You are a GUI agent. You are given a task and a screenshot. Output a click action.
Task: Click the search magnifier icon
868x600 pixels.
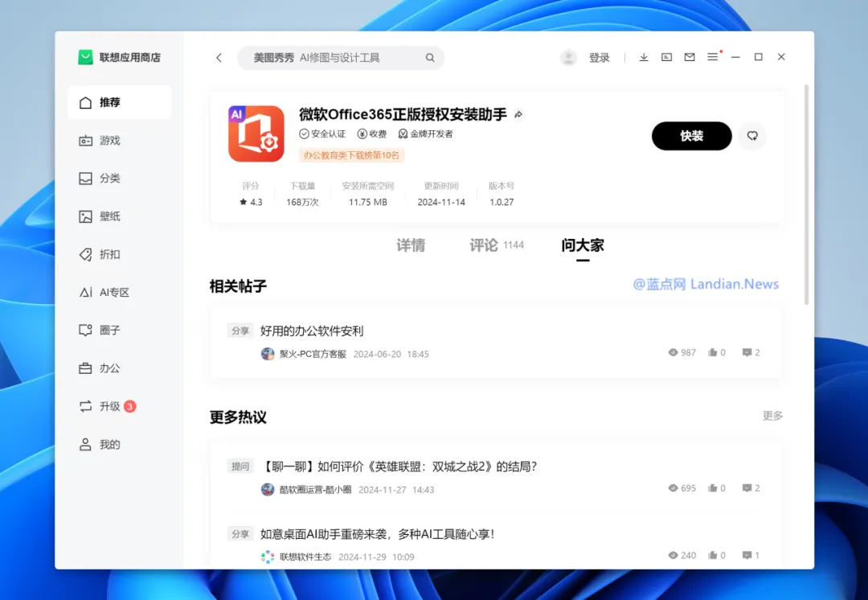(430, 58)
